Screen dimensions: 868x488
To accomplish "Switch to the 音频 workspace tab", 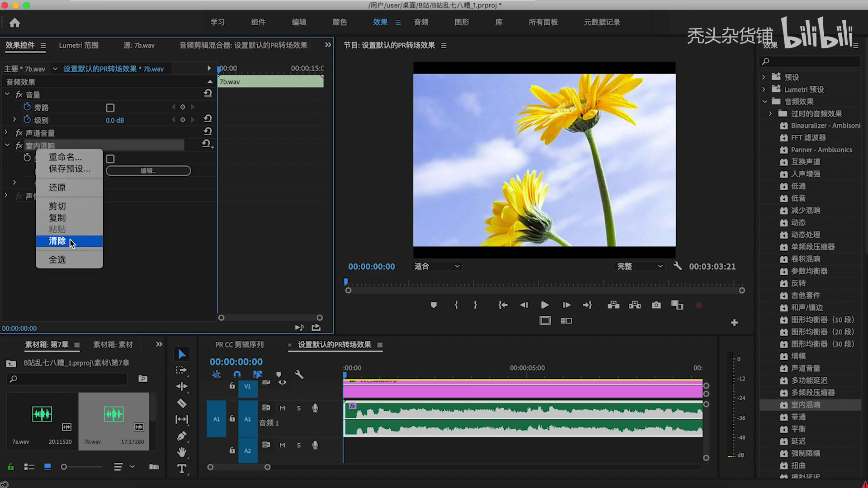I will 421,22.
